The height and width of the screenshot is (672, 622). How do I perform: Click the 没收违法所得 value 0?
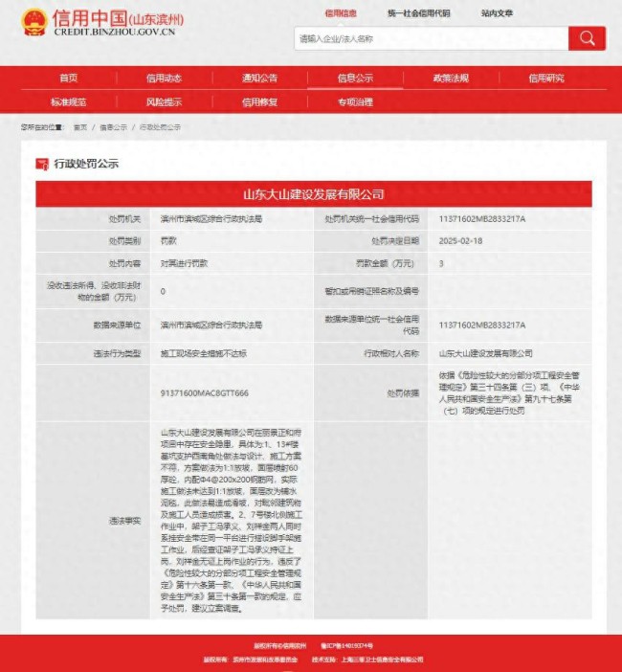click(x=163, y=291)
